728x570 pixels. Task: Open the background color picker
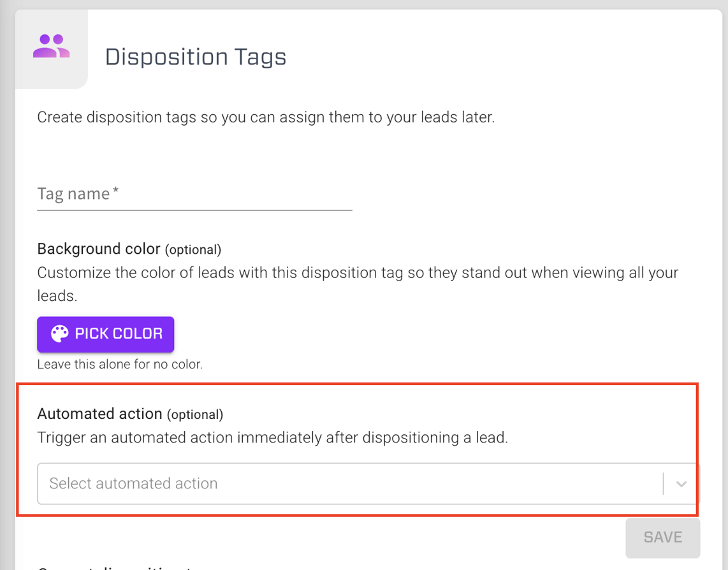105,333
